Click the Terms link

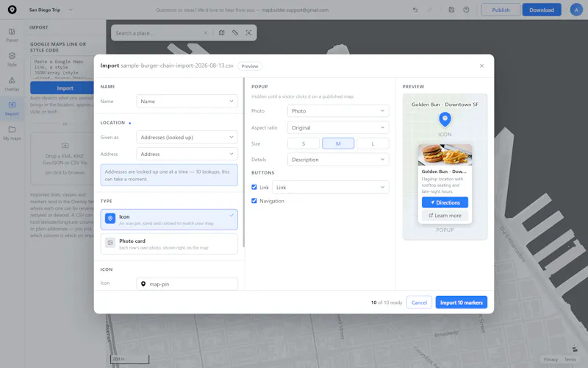tap(570, 359)
